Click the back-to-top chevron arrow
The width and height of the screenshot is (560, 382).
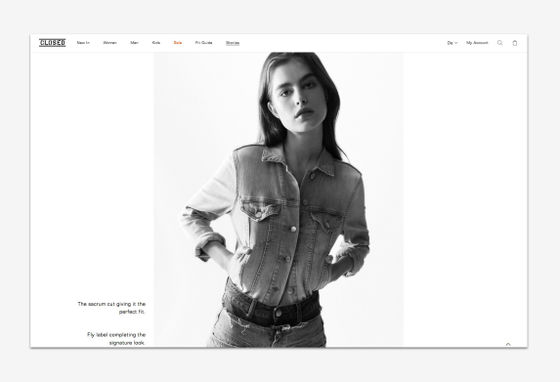click(x=508, y=344)
